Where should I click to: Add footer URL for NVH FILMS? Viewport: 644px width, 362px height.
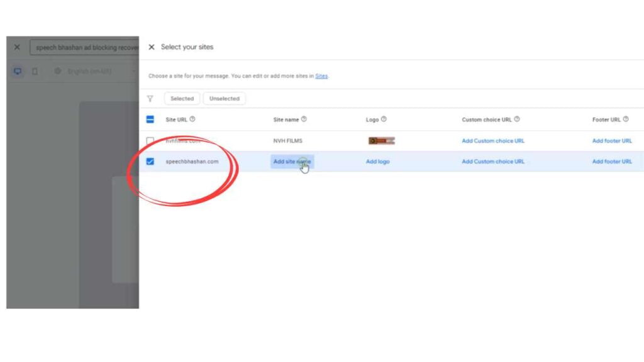point(612,141)
